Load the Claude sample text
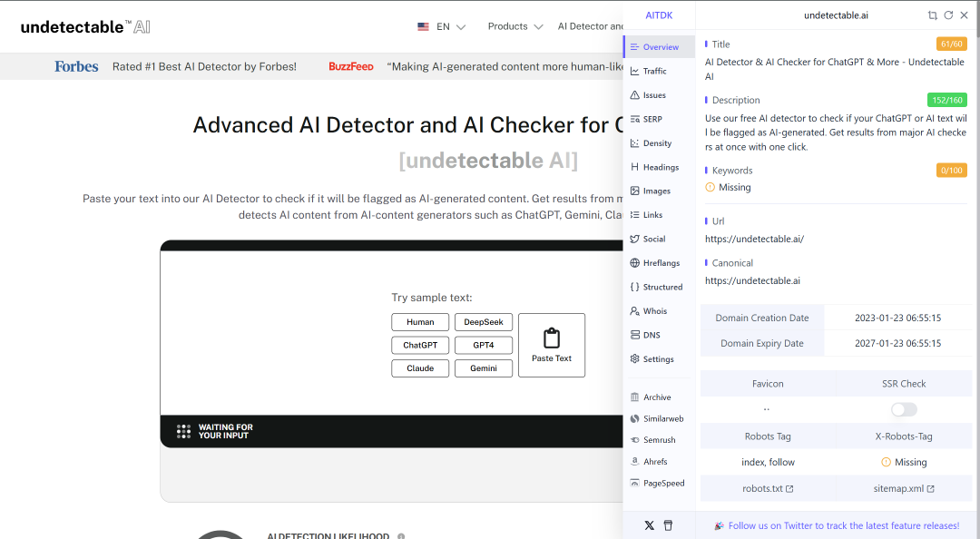The image size is (980, 539). pos(420,368)
